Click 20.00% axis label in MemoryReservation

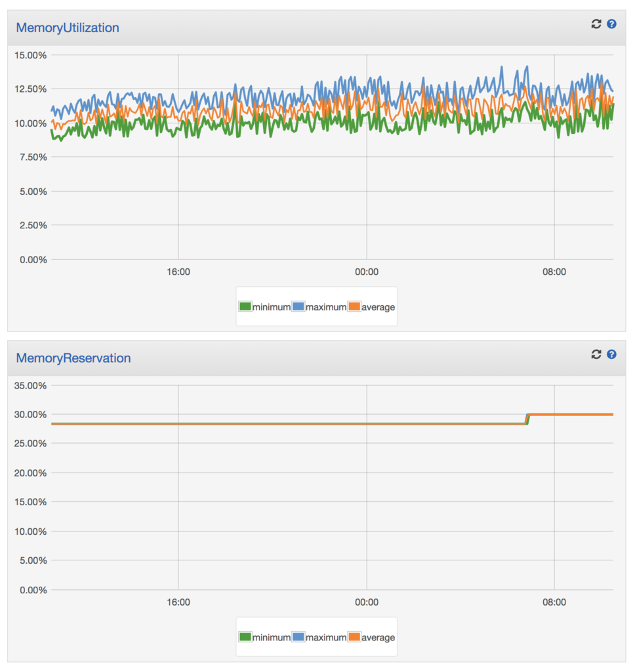[x=30, y=473]
